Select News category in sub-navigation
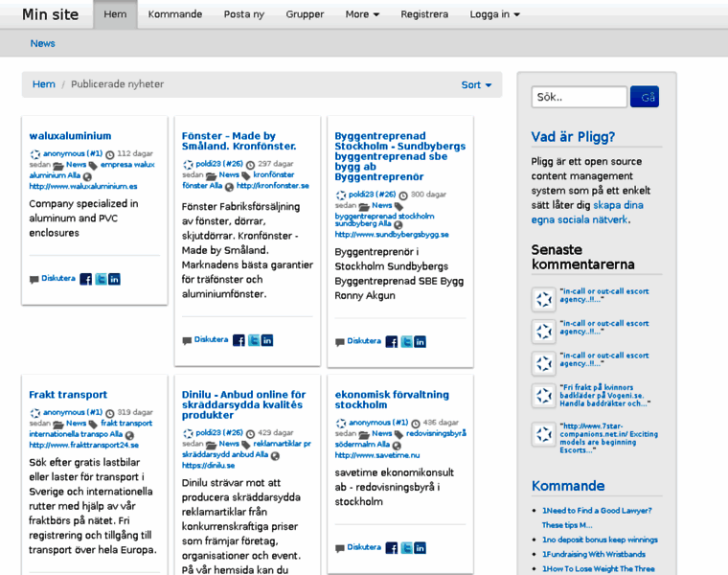 (x=43, y=43)
